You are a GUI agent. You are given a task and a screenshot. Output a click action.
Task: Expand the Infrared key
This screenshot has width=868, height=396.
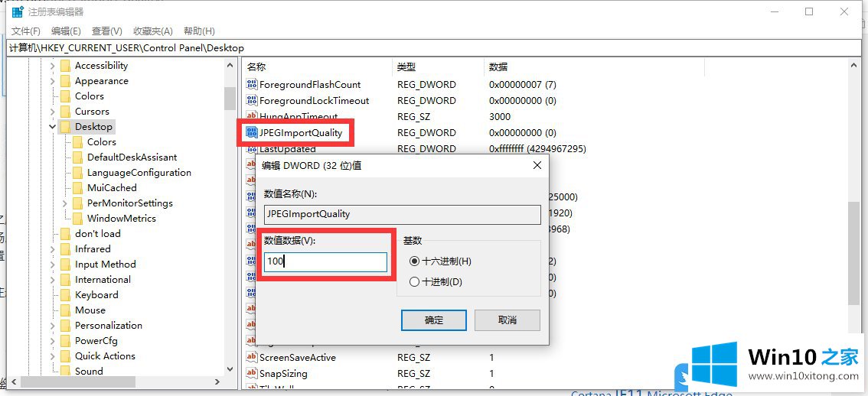[53, 249]
